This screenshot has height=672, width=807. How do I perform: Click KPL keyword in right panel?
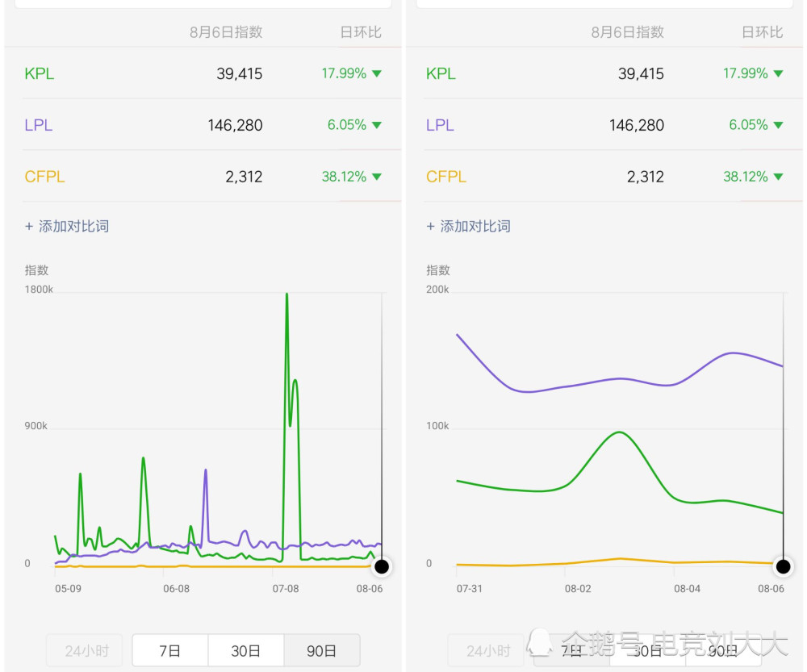(x=441, y=73)
